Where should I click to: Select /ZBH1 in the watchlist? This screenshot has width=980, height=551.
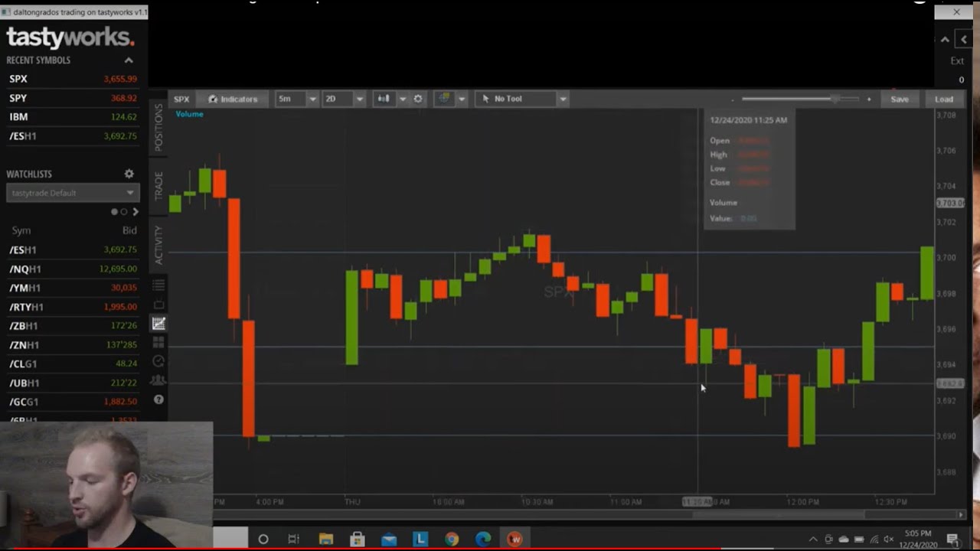click(x=73, y=326)
